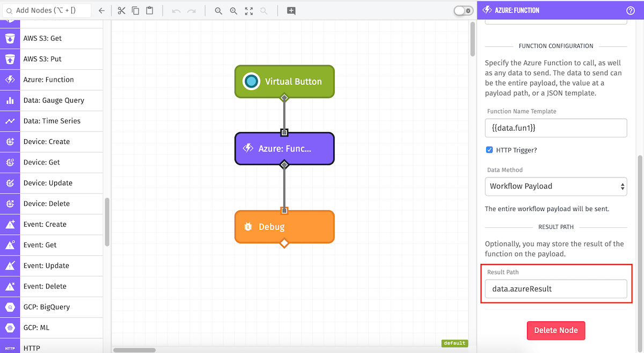Image resolution: width=644 pixels, height=353 pixels.
Task: Click the AWS S3: Get label
Action: (x=42, y=39)
